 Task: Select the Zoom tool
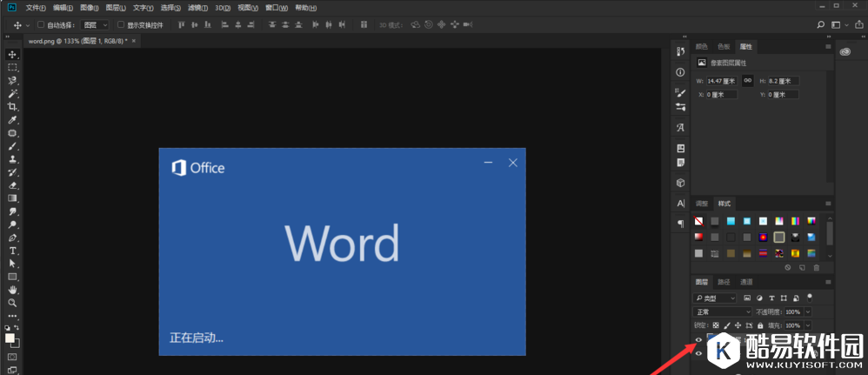pyautogui.click(x=12, y=303)
